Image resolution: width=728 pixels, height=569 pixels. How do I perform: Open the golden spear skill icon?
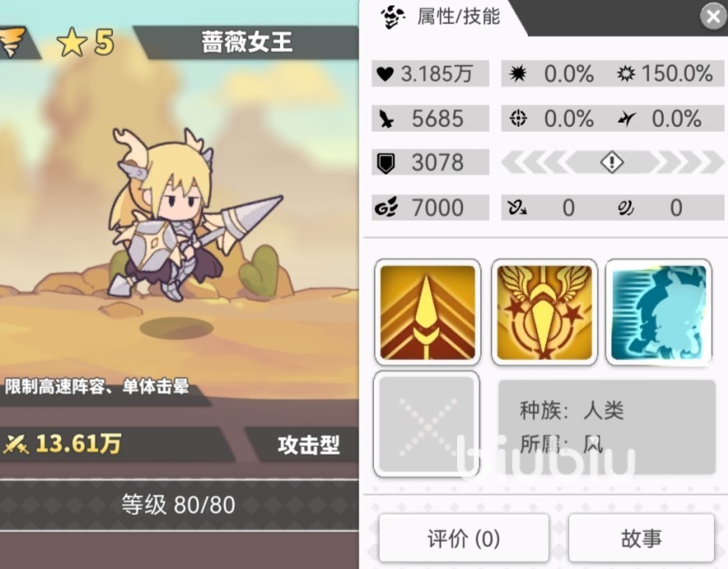(x=427, y=312)
